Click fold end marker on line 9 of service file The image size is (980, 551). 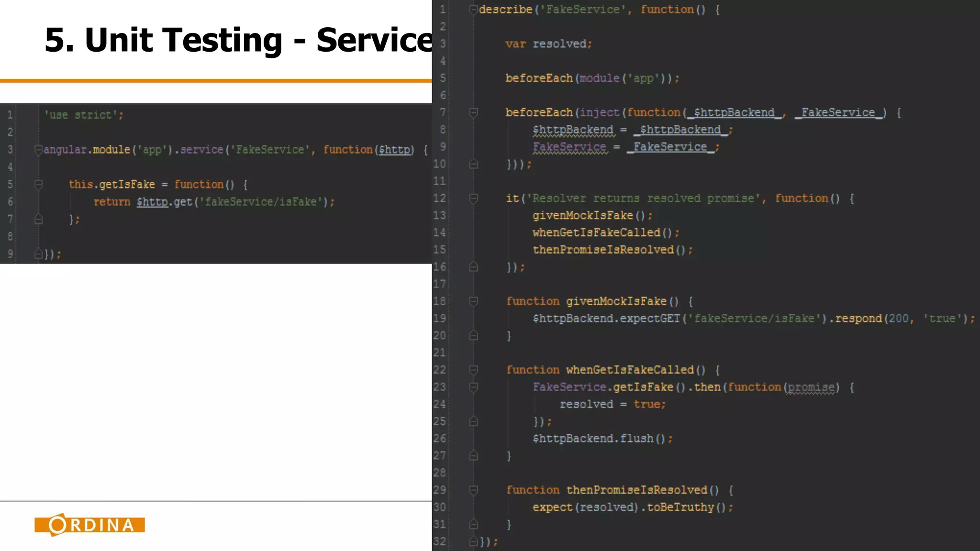(38, 254)
